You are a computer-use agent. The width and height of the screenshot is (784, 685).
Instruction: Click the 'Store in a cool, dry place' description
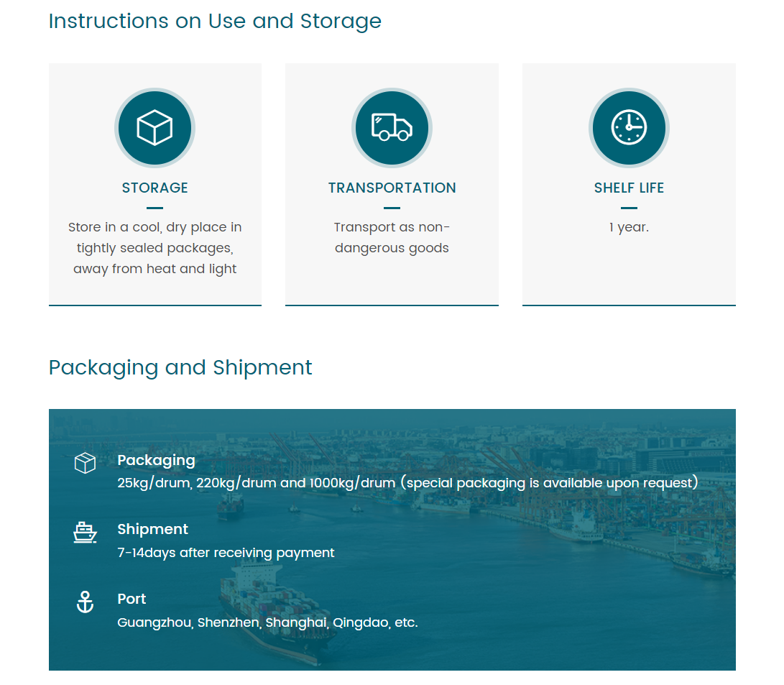point(155,248)
